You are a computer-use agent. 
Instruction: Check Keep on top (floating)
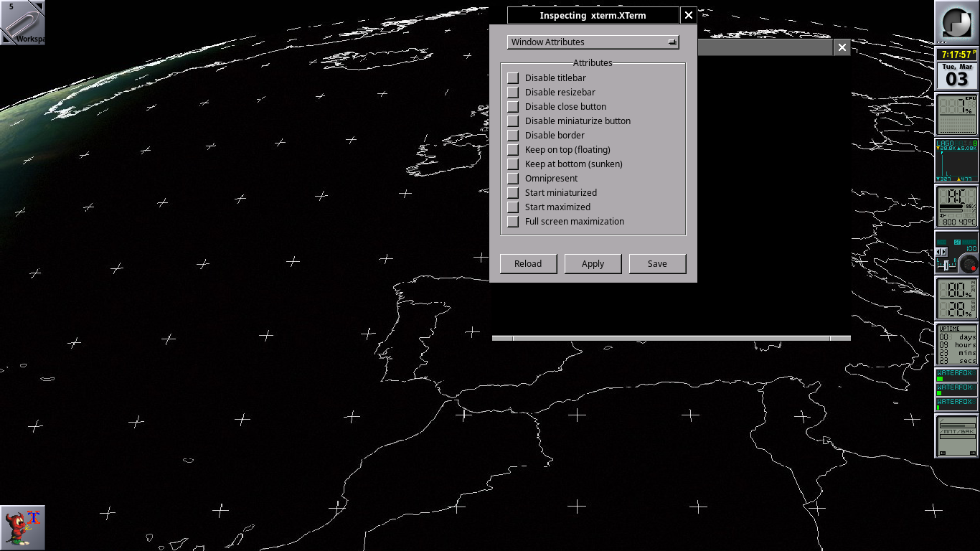click(x=513, y=149)
